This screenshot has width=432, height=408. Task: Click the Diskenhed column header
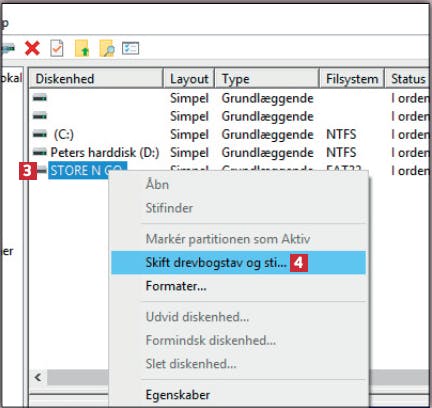pos(96,79)
